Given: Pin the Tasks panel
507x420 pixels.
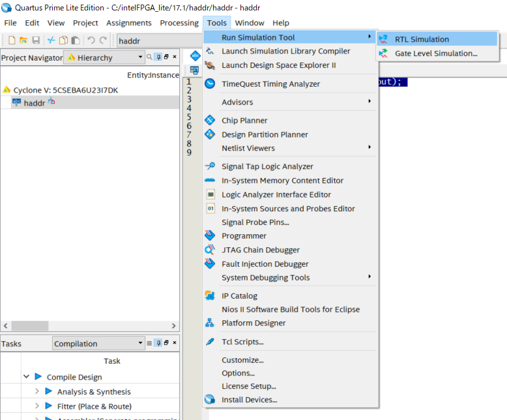Looking at the screenshot, I should pyautogui.click(x=158, y=342).
